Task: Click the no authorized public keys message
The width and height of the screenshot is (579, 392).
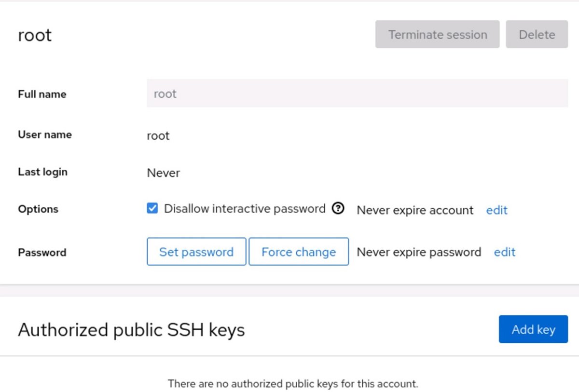Action: (x=293, y=384)
